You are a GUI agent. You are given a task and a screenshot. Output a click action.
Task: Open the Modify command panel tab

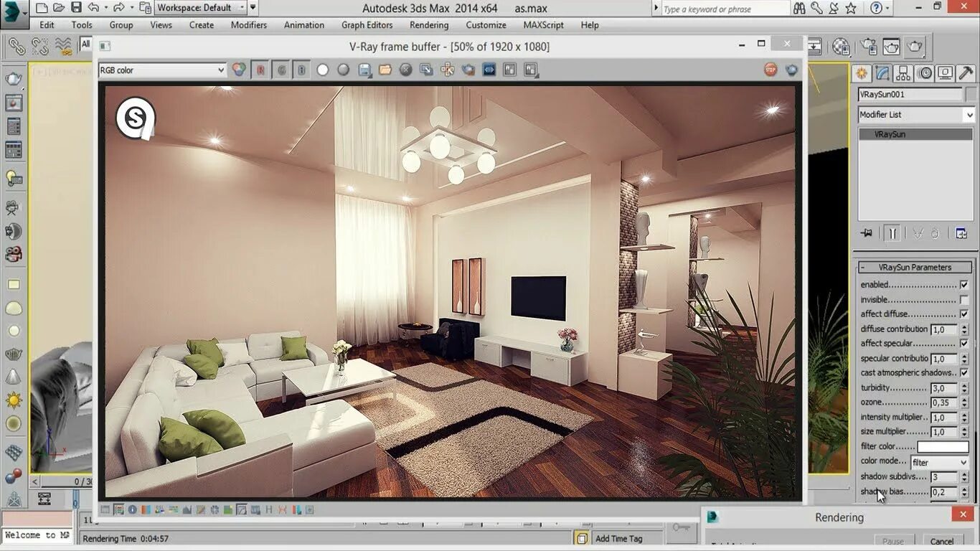[882, 73]
